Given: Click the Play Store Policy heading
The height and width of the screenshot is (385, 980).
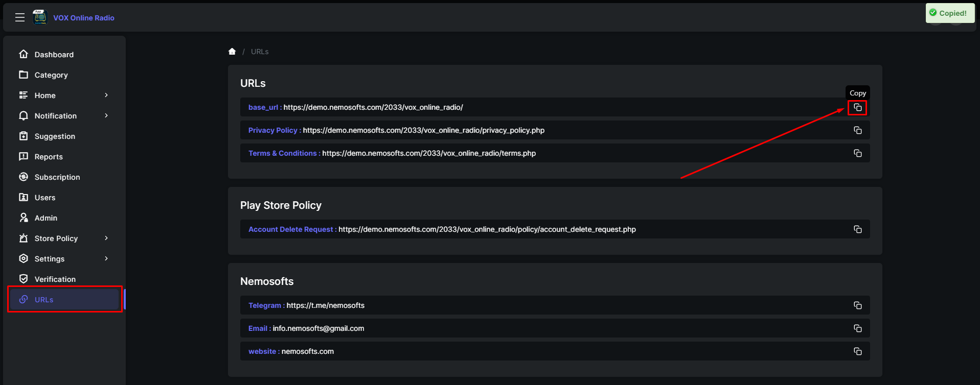Looking at the screenshot, I should pos(281,205).
